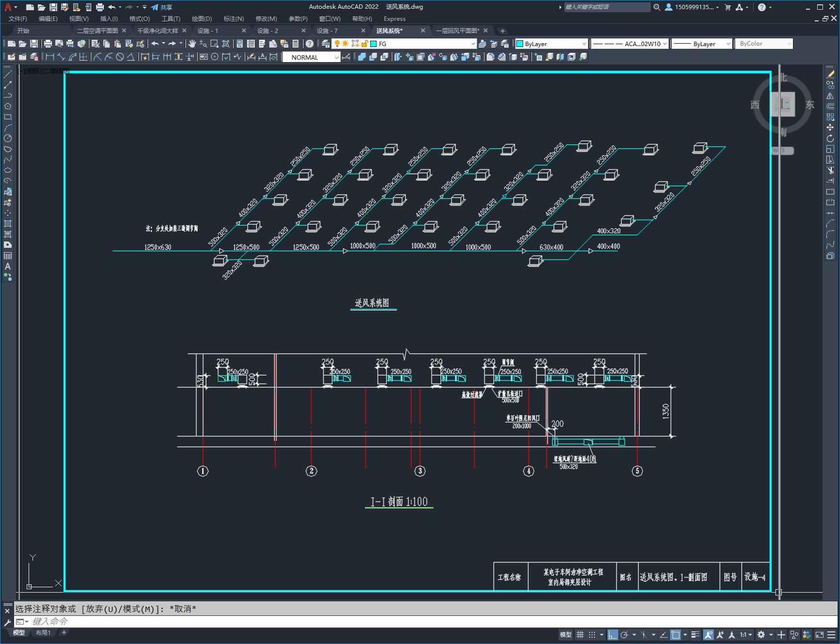
Task: Switch to the 布局1 layout tab
Action: pyautogui.click(x=43, y=632)
